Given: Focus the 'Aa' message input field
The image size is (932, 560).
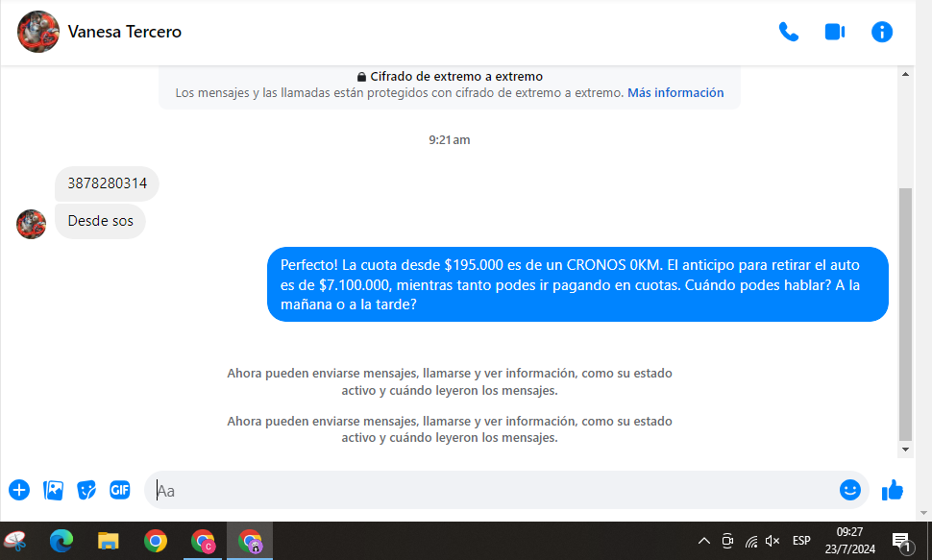Looking at the screenshot, I should (x=490, y=490).
